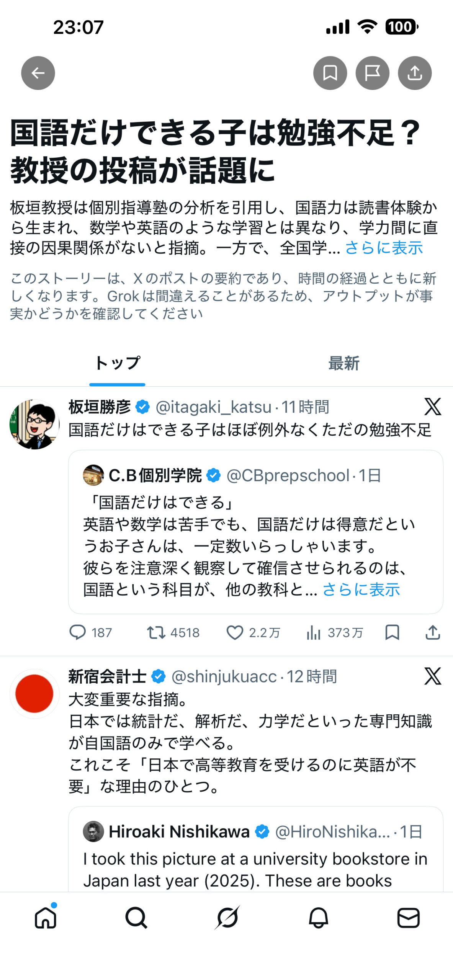Tap the back arrow button

coord(38,73)
